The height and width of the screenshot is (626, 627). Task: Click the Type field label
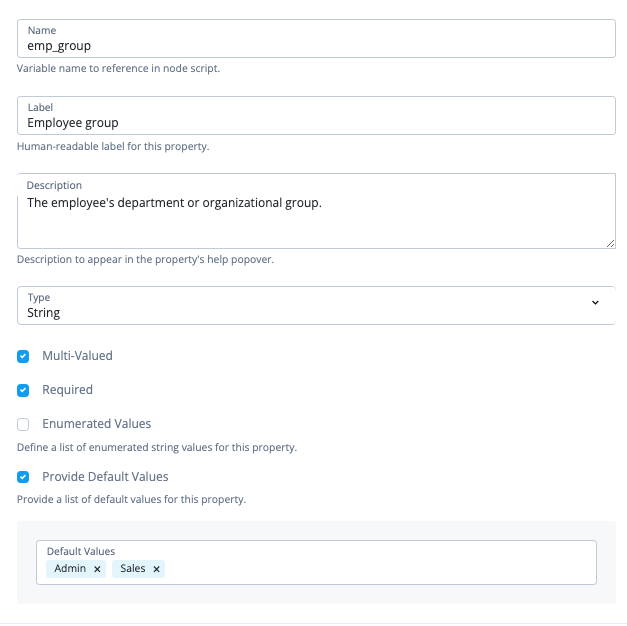pos(38,297)
